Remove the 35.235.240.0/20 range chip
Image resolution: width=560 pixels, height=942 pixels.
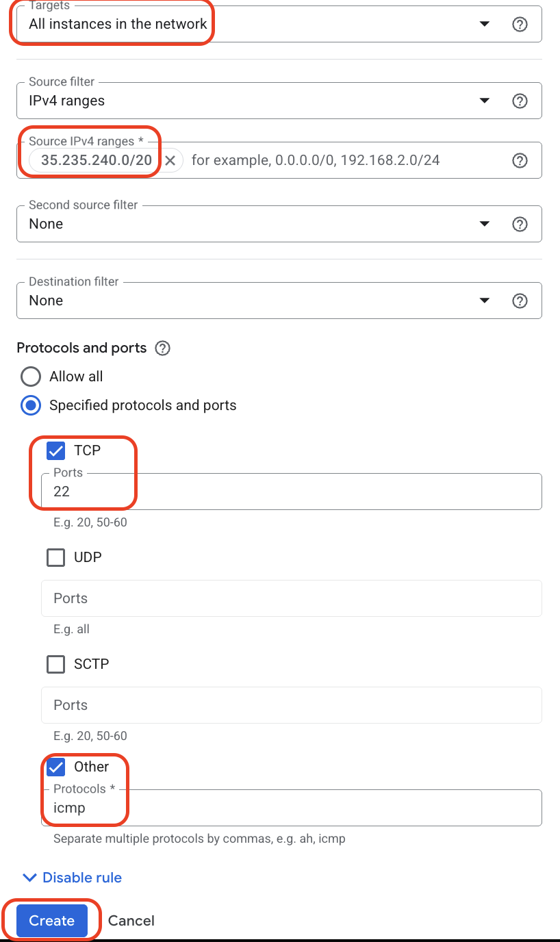click(x=170, y=160)
